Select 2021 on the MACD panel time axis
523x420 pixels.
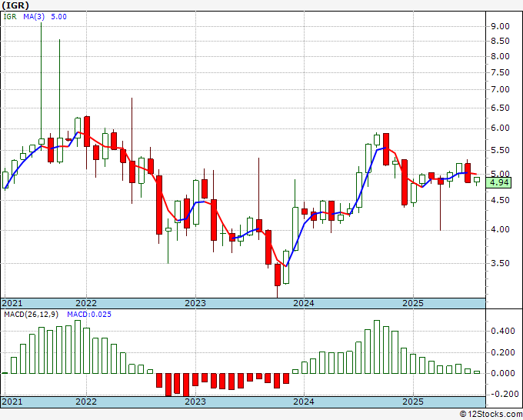[x=12, y=402]
